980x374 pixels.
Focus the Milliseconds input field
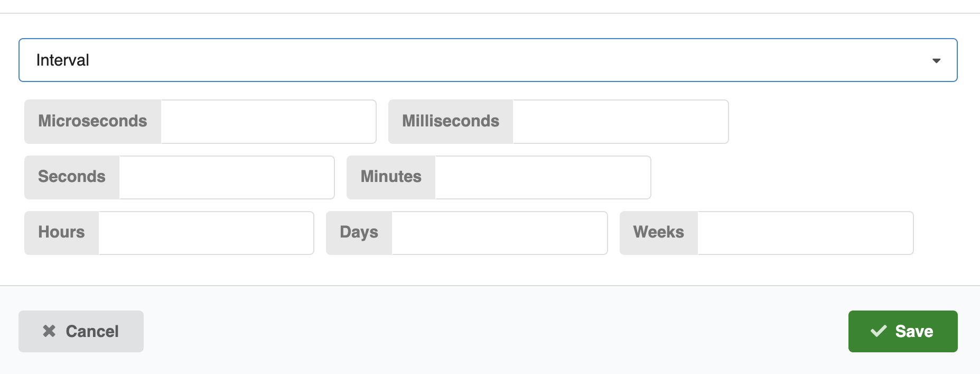pos(620,122)
